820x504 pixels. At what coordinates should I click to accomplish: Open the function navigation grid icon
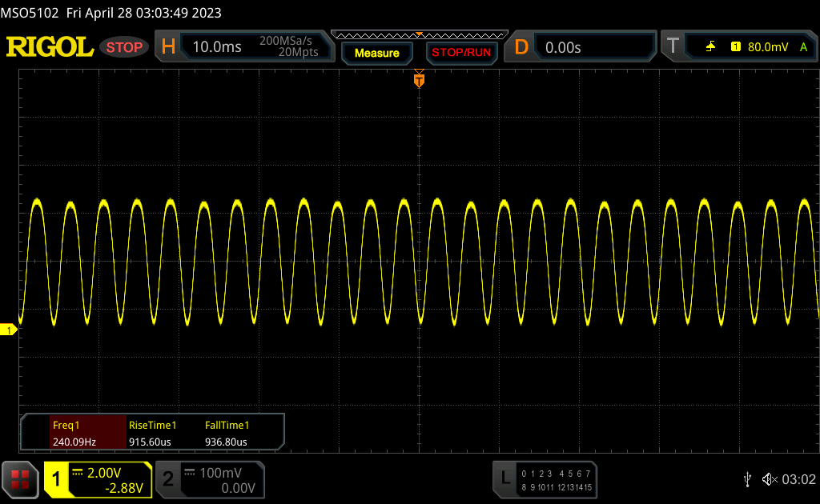20,479
